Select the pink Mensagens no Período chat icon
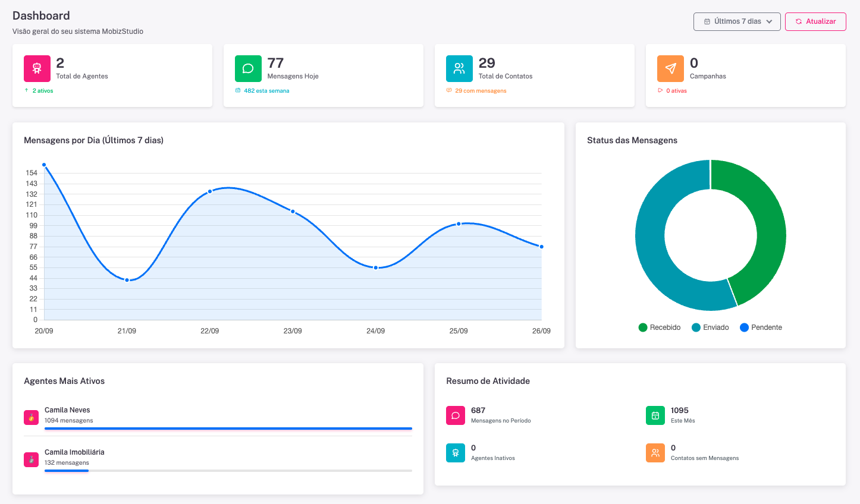 pyautogui.click(x=456, y=415)
